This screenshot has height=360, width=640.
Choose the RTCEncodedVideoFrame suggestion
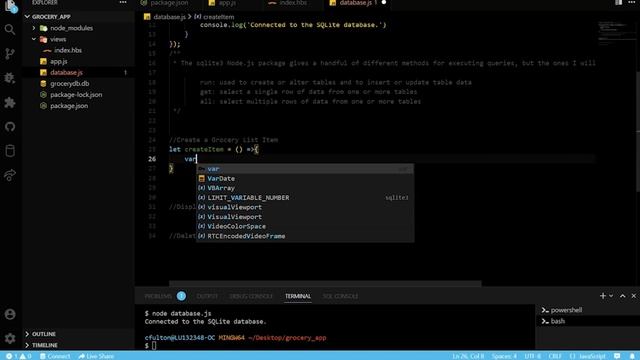(305, 236)
